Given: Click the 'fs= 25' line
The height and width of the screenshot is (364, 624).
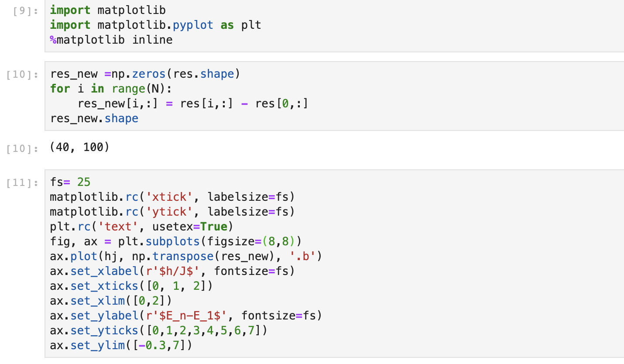Looking at the screenshot, I should 70,182.
